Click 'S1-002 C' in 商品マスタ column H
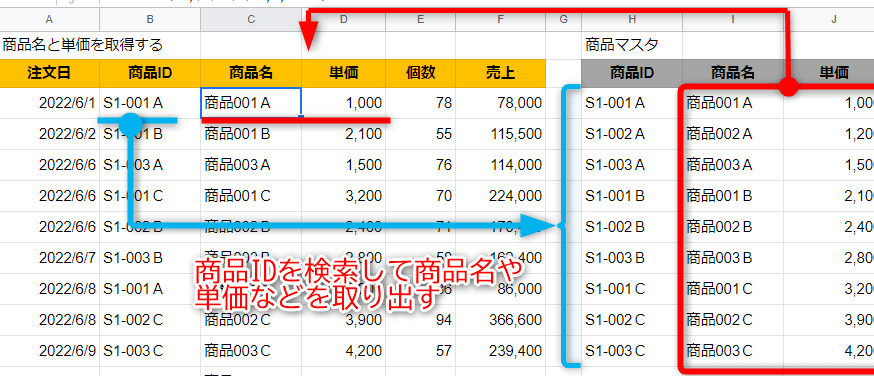 pos(632,320)
